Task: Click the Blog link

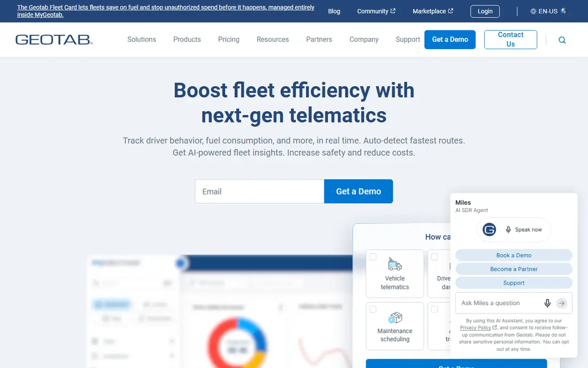Action: pyautogui.click(x=334, y=11)
